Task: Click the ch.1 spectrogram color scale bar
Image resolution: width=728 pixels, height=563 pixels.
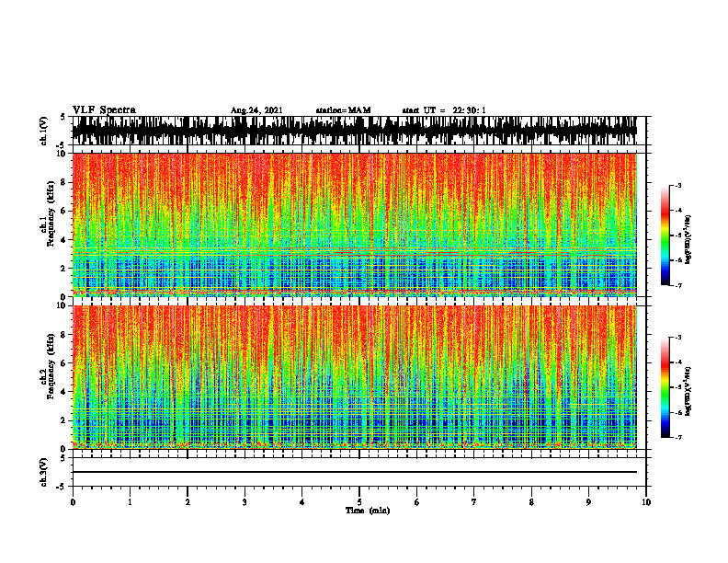Action: (x=665, y=236)
